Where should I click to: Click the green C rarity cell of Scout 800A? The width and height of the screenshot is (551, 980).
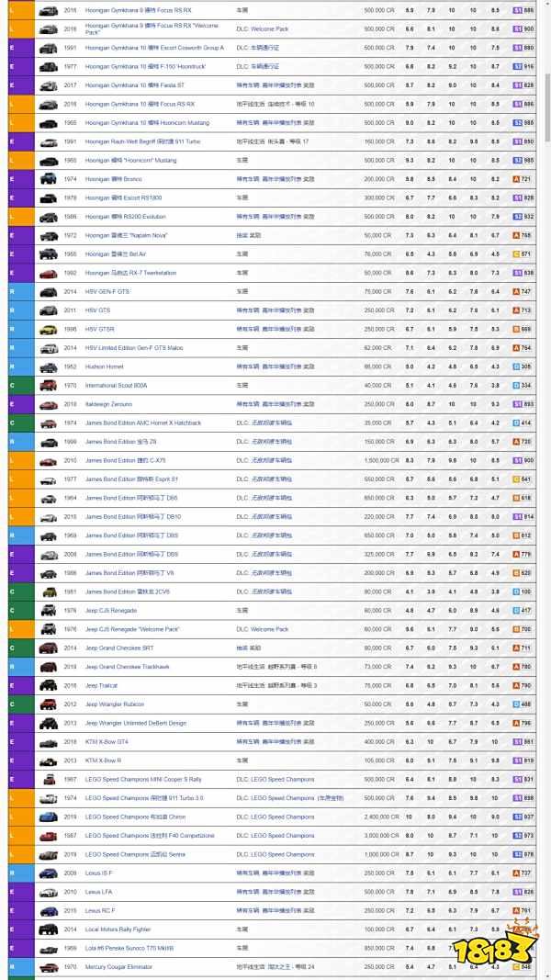(x=21, y=386)
